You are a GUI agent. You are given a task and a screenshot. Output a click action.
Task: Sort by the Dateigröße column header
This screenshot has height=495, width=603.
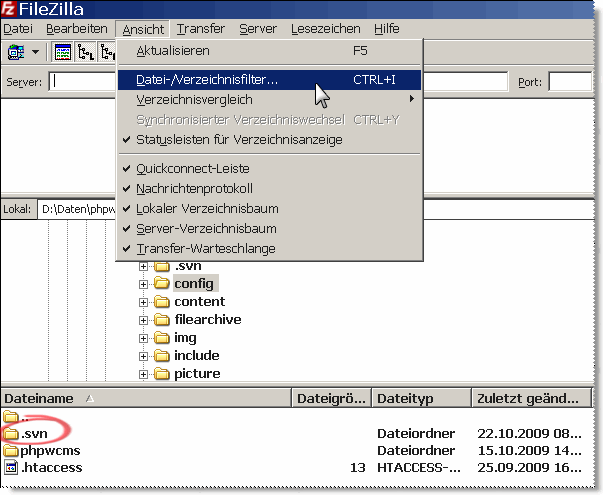click(331, 398)
